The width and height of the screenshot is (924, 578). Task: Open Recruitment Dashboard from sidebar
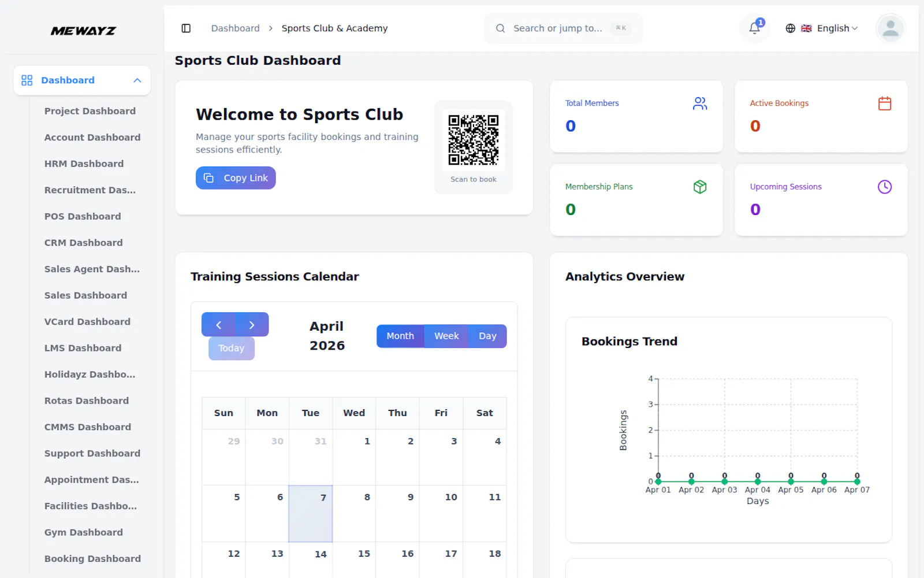click(x=90, y=190)
